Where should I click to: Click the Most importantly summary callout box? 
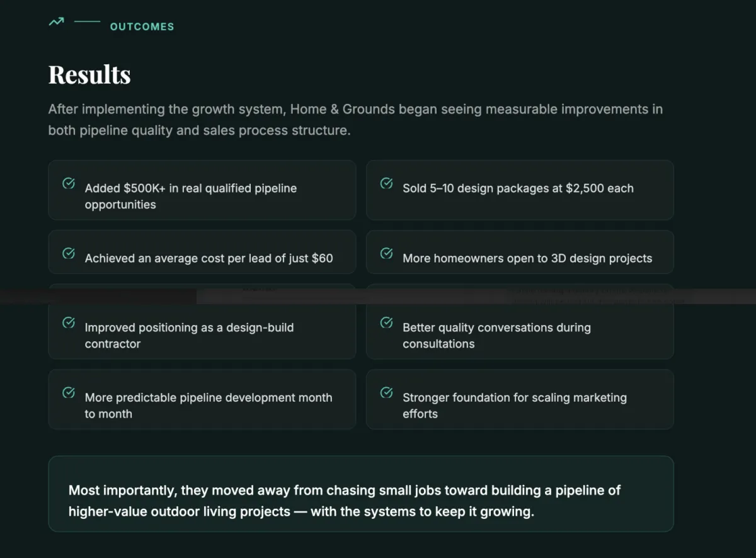[361, 494]
